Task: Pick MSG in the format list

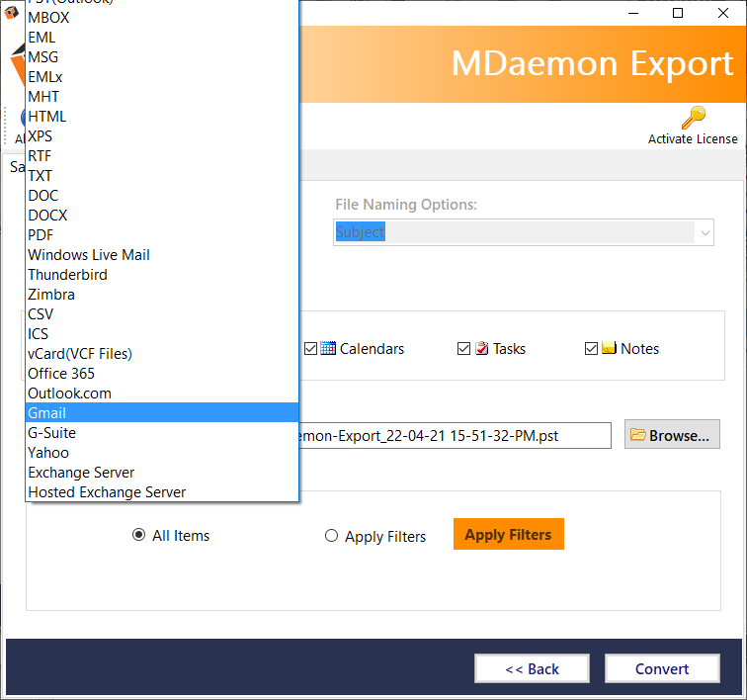Action: tap(162, 57)
